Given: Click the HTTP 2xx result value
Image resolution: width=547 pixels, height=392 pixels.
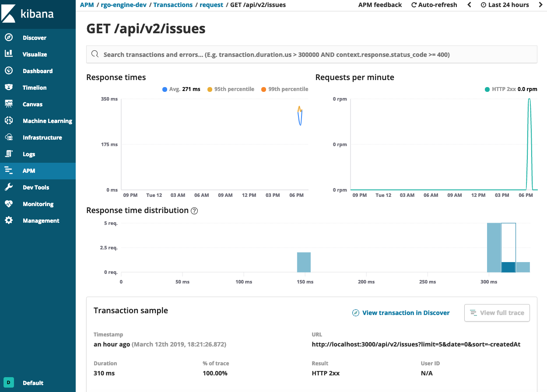Looking at the screenshot, I should pos(326,373).
